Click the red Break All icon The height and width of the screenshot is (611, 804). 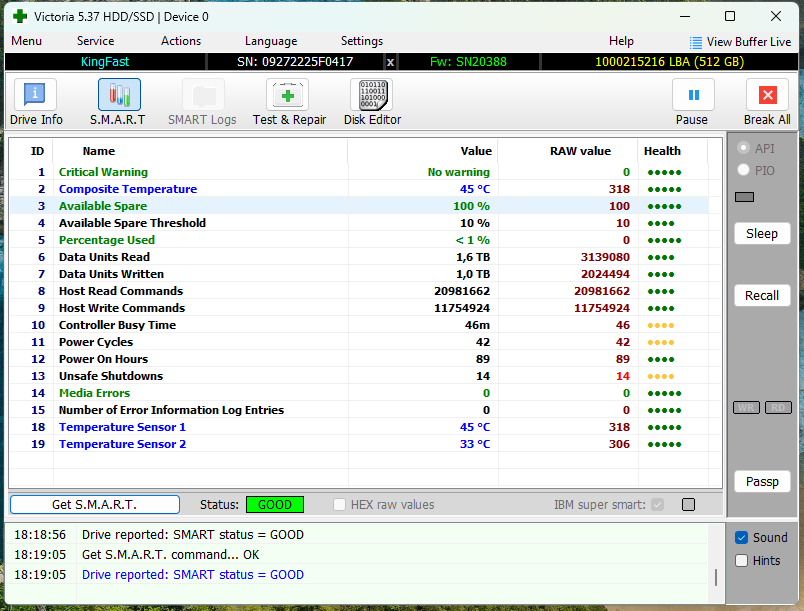[767, 96]
